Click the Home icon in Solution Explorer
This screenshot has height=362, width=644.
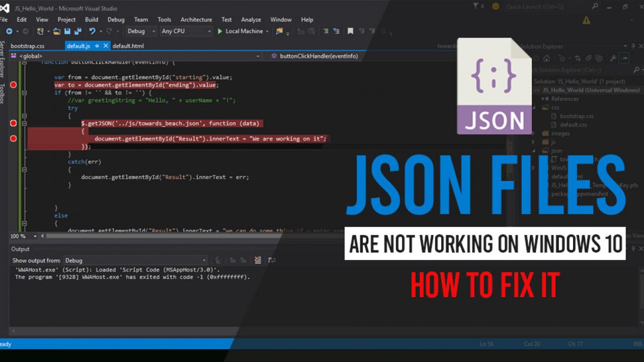(546, 59)
